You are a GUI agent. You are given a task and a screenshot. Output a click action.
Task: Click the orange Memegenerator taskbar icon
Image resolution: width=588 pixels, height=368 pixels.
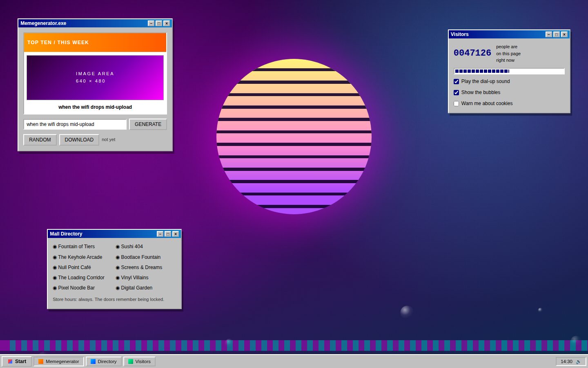(41, 361)
